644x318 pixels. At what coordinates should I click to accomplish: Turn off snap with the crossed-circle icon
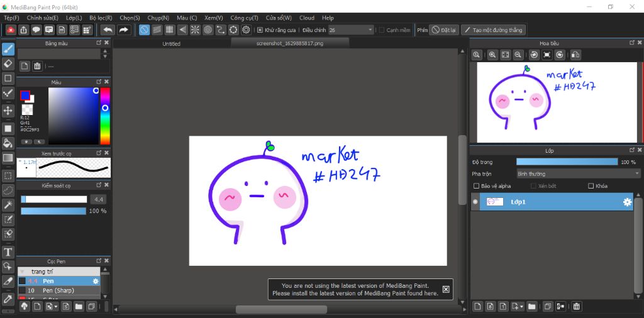tap(144, 30)
